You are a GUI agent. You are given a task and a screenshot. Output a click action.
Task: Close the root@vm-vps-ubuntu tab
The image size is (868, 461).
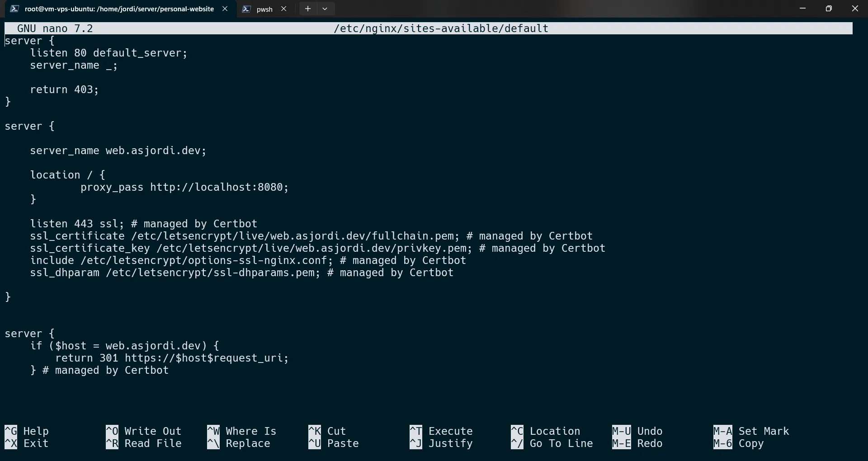225,9
